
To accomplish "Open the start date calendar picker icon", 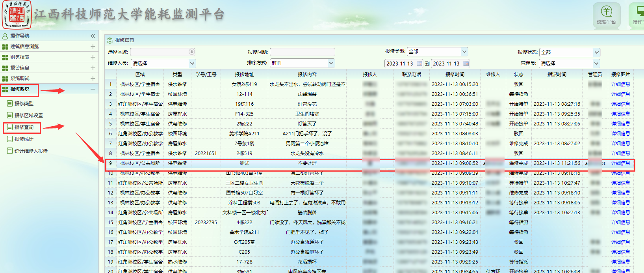I will click(419, 64).
